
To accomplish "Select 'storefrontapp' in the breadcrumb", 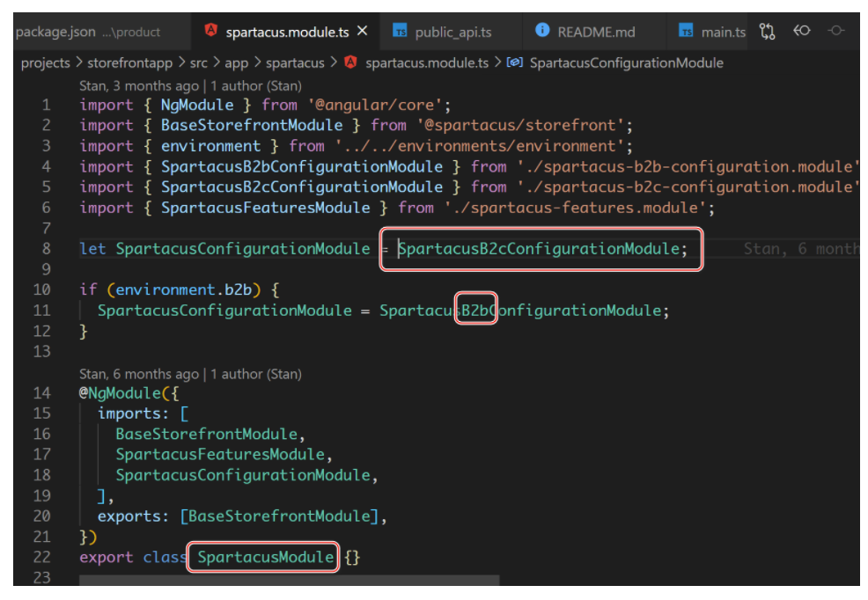I will pos(130,63).
